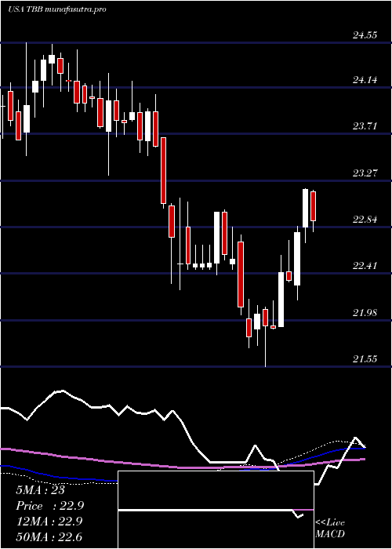The height and width of the screenshot is (549, 392).
Task: Click the 22.41 price axis label
Action: tap(365, 266)
